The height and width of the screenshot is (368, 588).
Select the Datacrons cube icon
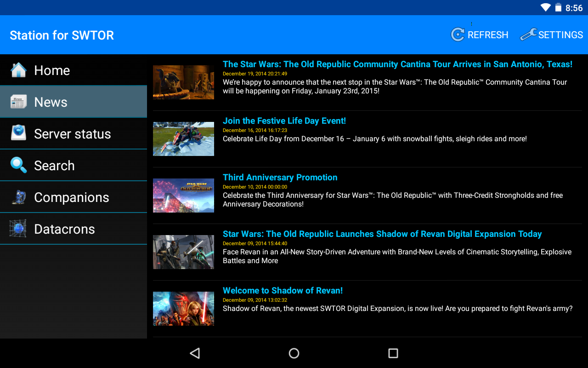click(18, 229)
